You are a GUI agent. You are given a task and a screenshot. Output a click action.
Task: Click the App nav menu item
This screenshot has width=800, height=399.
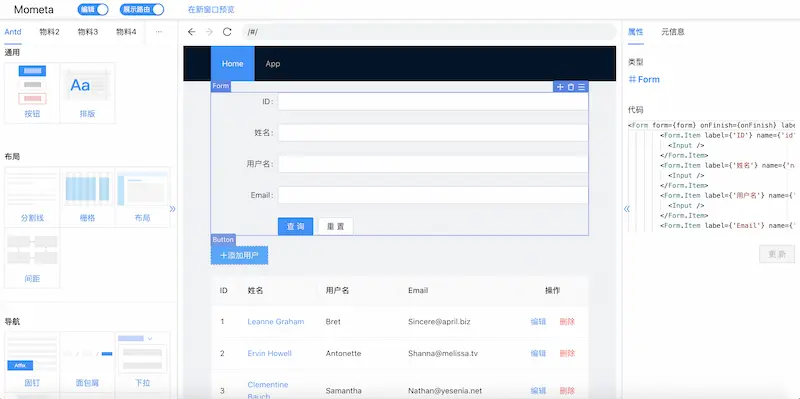coord(273,64)
